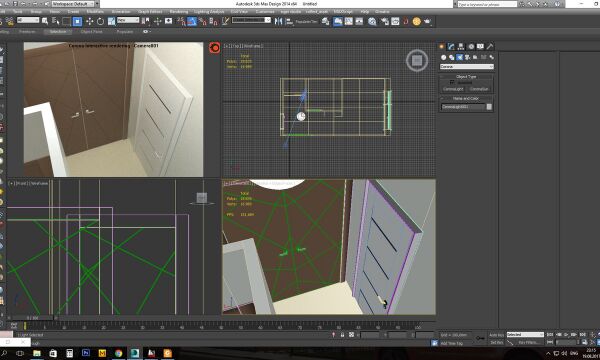Toggle Window/Crossing selection button
The width and height of the screenshot is (600, 360).
(x=78, y=21)
